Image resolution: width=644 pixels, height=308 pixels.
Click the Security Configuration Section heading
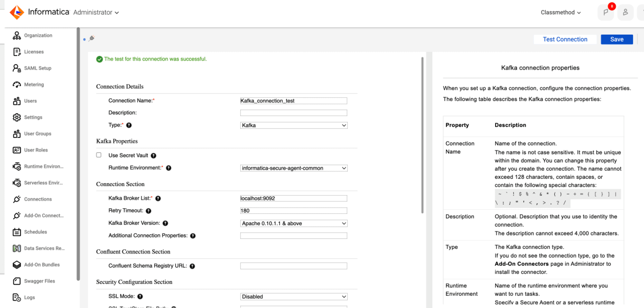pos(134,282)
